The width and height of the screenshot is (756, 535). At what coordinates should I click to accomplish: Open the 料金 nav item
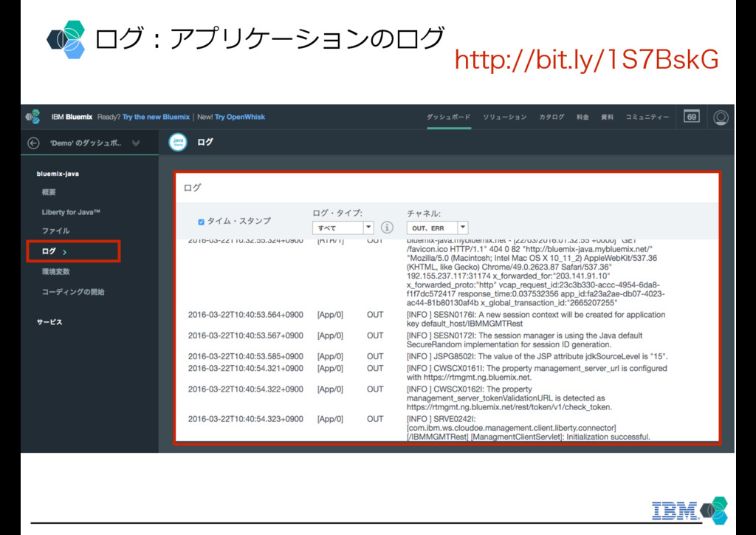583,117
